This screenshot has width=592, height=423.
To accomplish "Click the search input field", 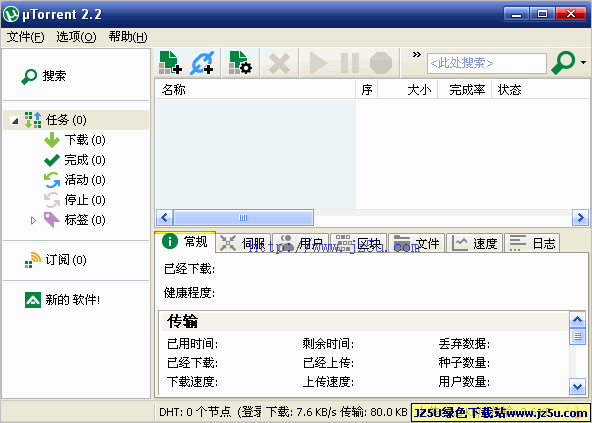I will click(x=487, y=63).
